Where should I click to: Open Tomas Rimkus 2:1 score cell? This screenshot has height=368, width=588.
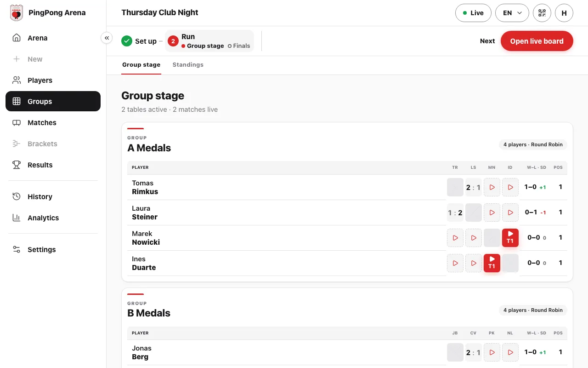pyautogui.click(x=474, y=187)
